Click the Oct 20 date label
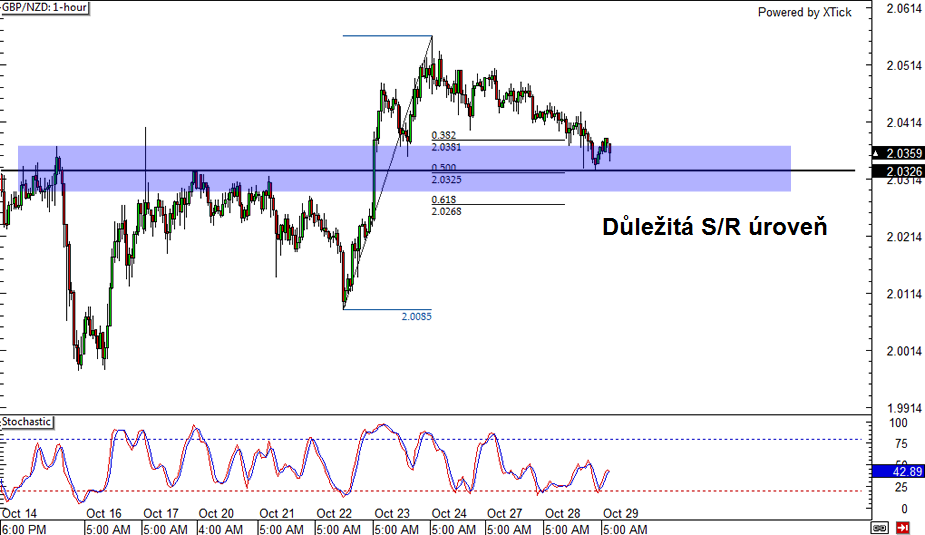This screenshot has height=535, width=925. tap(217, 513)
